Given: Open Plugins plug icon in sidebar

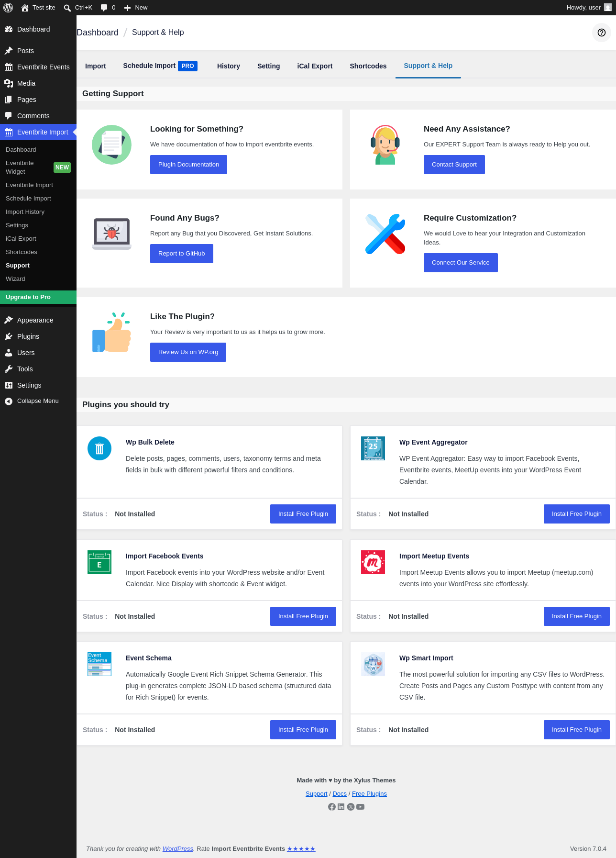Looking at the screenshot, I should [x=9, y=336].
